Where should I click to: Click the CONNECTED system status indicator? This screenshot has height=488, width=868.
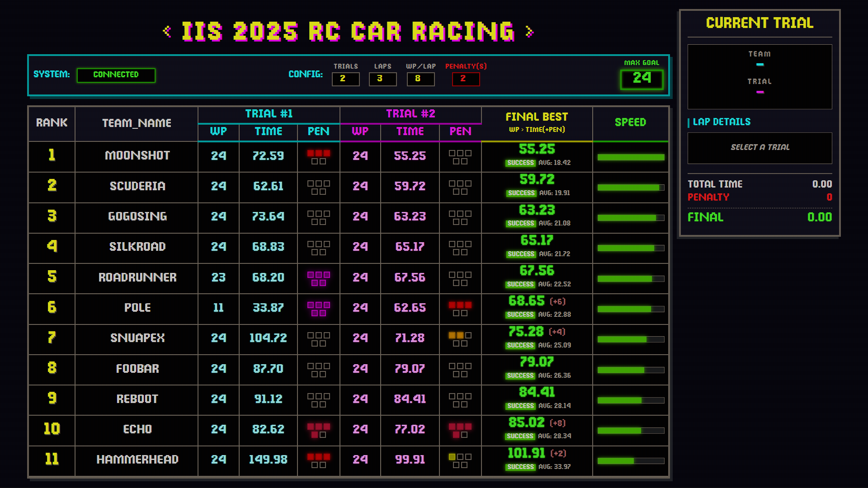[x=116, y=75]
